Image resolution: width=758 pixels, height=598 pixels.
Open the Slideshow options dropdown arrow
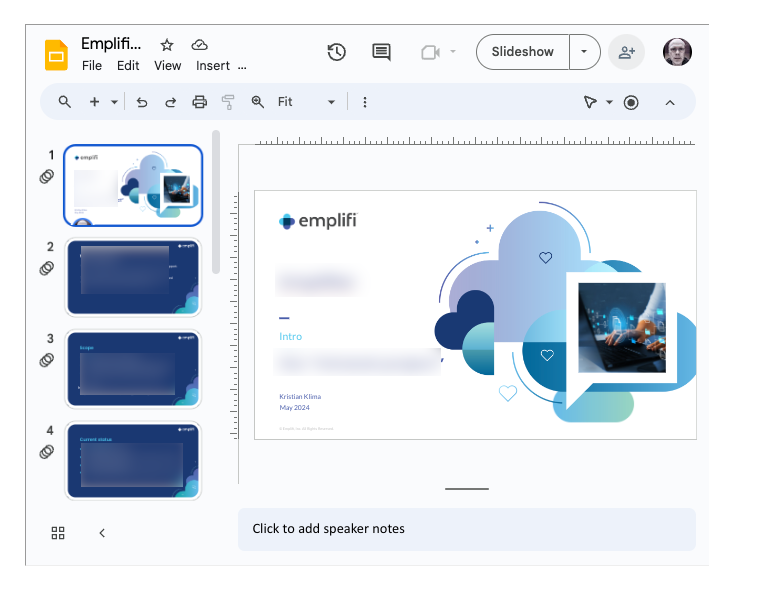click(x=584, y=52)
